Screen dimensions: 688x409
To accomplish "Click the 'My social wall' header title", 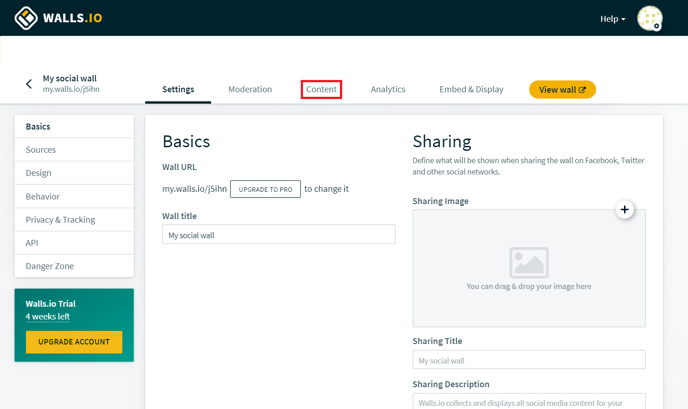I will (x=69, y=78).
